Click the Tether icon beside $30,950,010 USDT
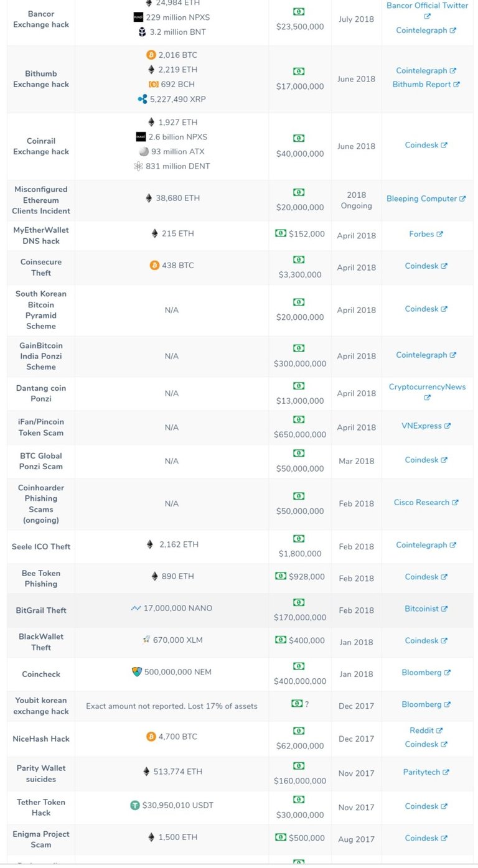 [x=135, y=805]
